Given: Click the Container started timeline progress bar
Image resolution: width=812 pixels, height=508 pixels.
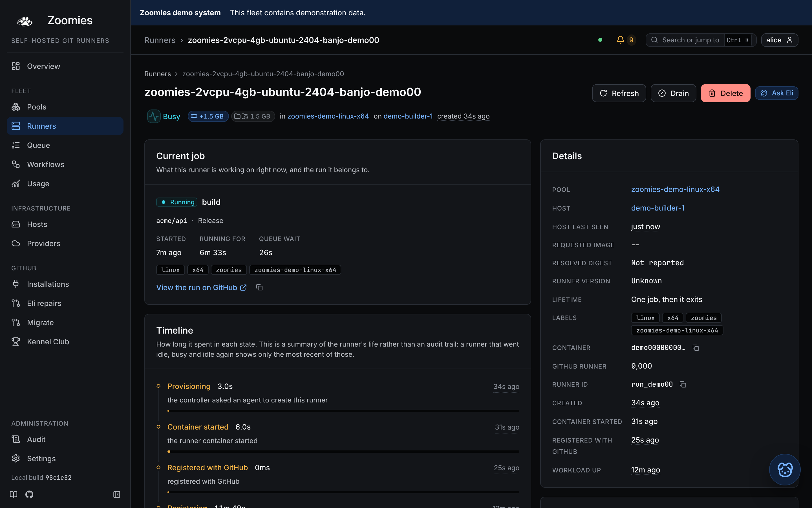Looking at the screenshot, I should coord(343,452).
